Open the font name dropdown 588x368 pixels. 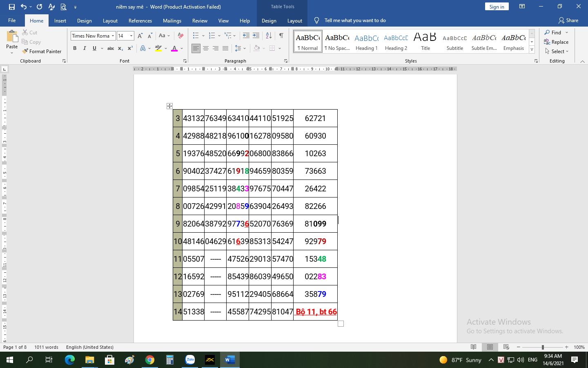coord(113,36)
